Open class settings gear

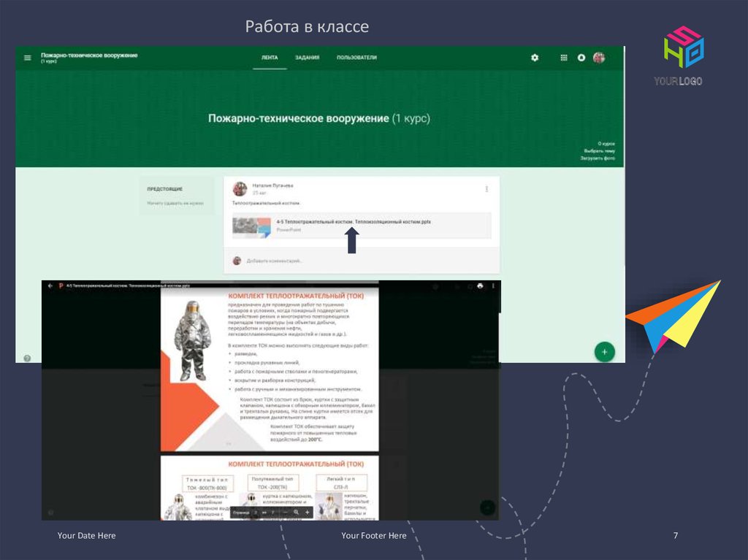point(535,58)
